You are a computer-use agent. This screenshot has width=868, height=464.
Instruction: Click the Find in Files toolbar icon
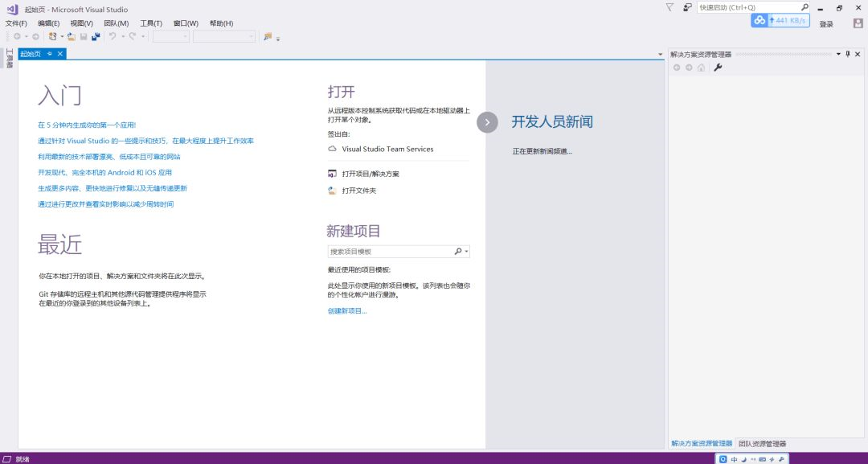click(x=268, y=36)
